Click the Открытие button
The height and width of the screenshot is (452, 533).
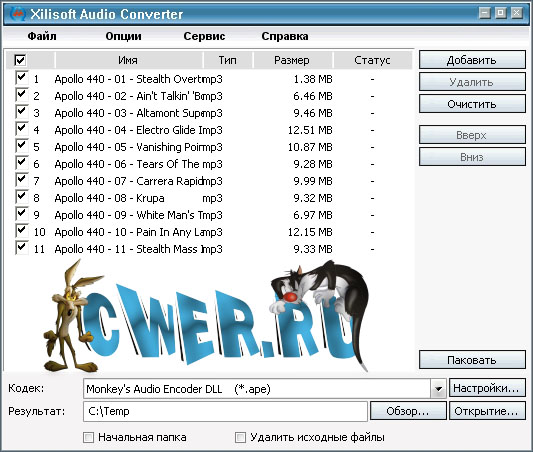(487, 411)
